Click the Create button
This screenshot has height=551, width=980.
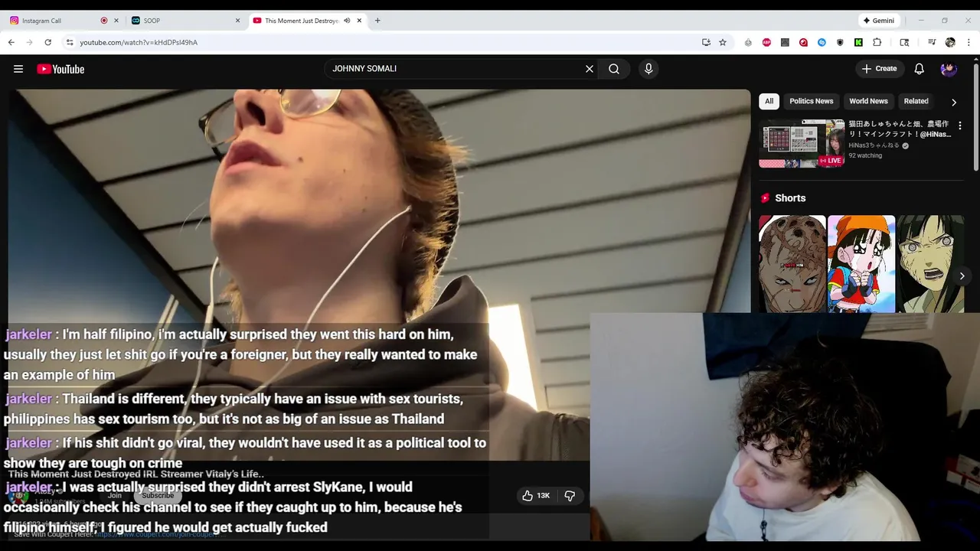[879, 69]
